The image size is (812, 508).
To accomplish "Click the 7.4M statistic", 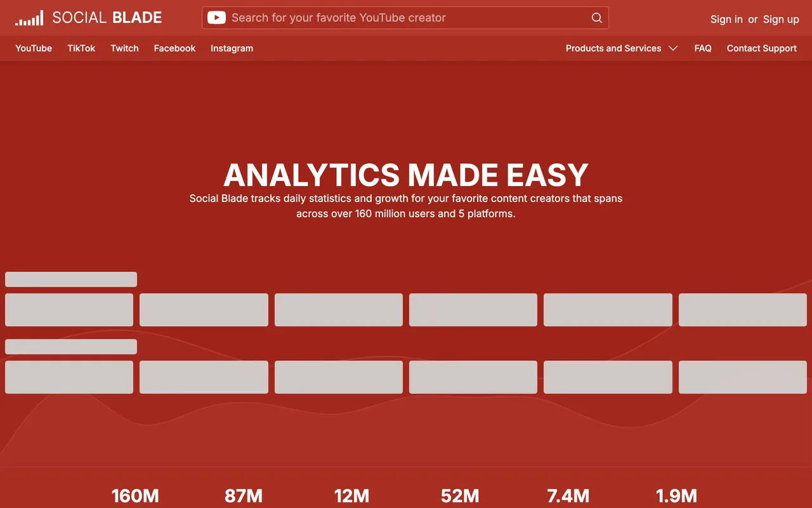I will tap(568, 496).
